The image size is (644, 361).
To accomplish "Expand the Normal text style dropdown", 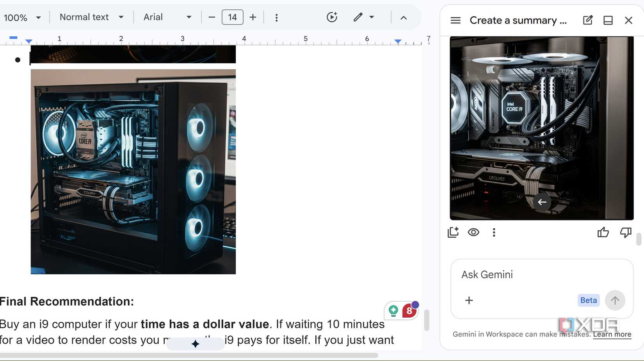I will point(91,17).
